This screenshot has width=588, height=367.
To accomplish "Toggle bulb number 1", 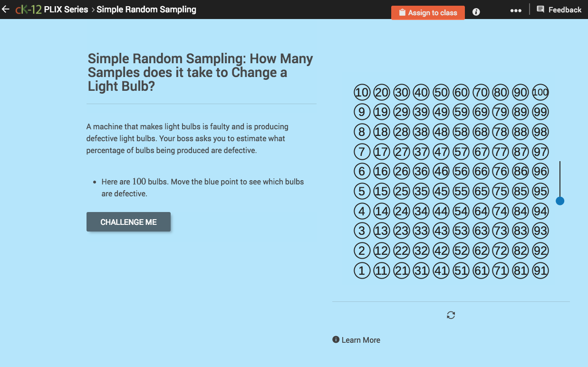I will 362,270.
